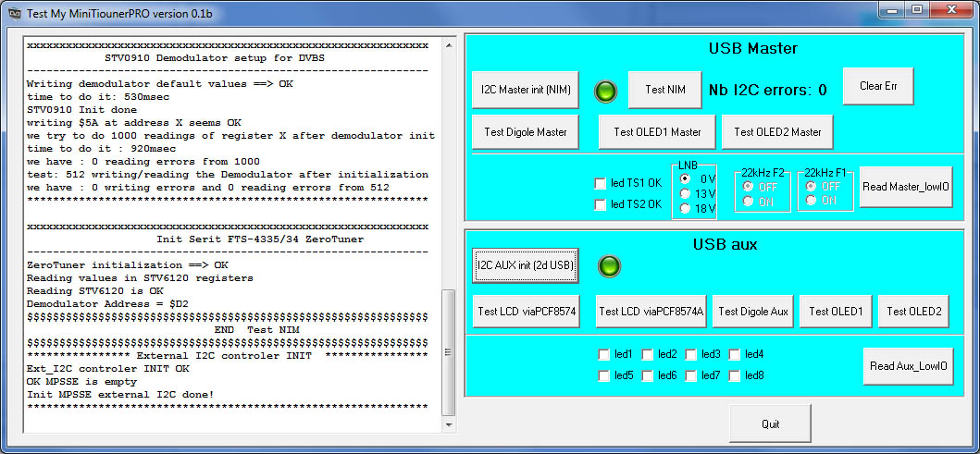Viewport: 980px width, 454px height.
Task: Set 22kHz F1 to ON
Action: (812, 200)
